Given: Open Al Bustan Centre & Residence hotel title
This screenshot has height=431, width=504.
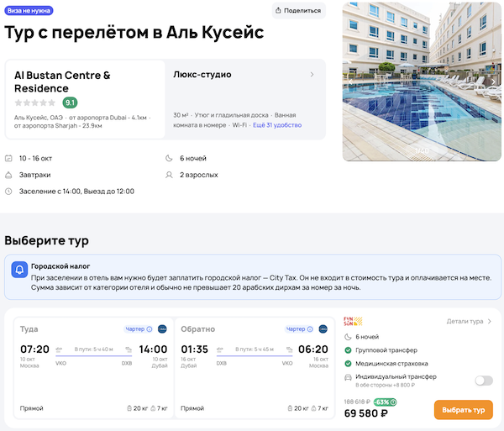Looking at the screenshot, I should [x=62, y=81].
